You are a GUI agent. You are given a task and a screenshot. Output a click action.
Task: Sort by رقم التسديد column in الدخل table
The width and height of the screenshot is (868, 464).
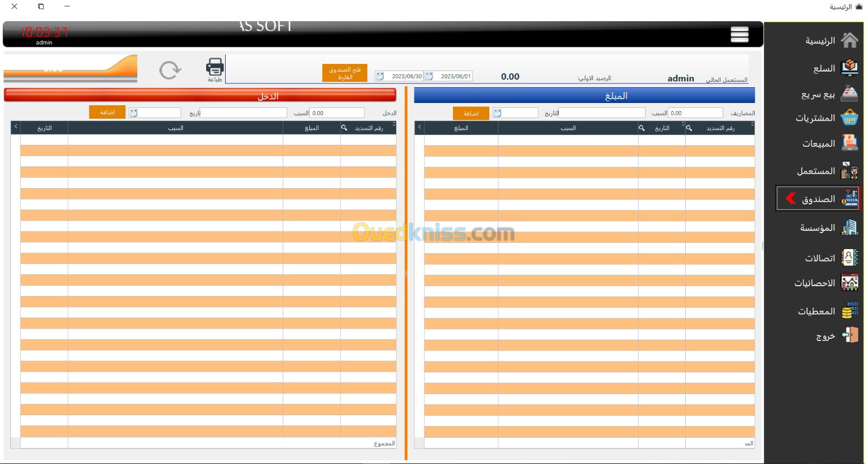[x=369, y=128]
